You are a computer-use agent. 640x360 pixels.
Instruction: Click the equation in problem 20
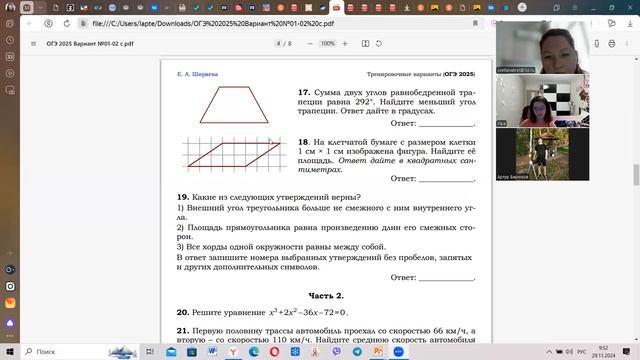point(308,312)
